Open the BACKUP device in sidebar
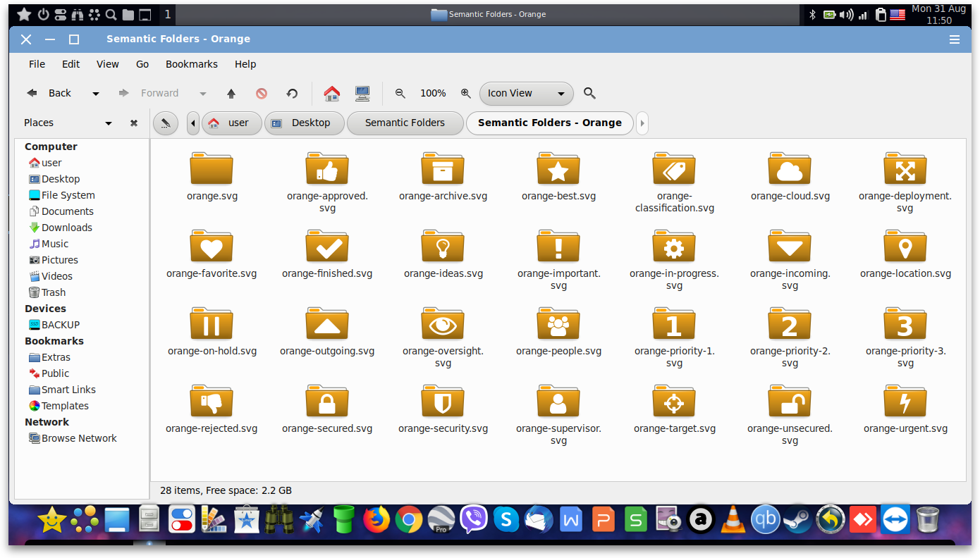This screenshot has width=980, height=558. coord(61,325)
